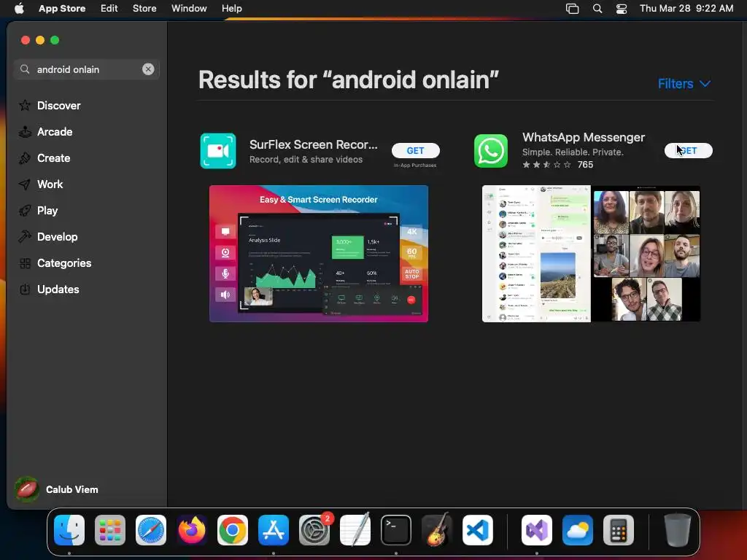Clear the search field text

(x=148, y=69)
